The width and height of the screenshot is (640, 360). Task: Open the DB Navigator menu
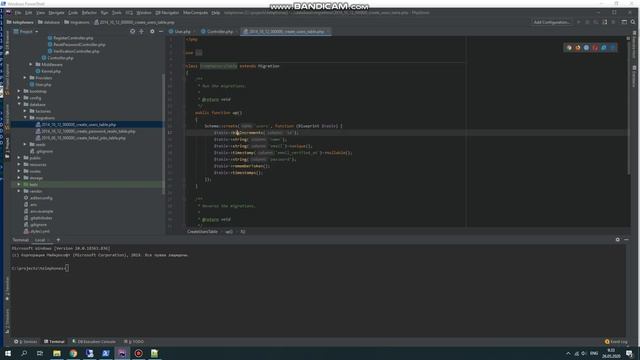[x=167, y=13]
